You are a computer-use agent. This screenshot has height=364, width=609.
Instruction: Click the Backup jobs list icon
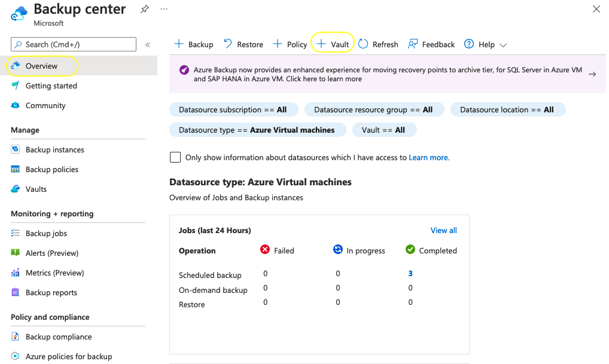pos(15,233)
